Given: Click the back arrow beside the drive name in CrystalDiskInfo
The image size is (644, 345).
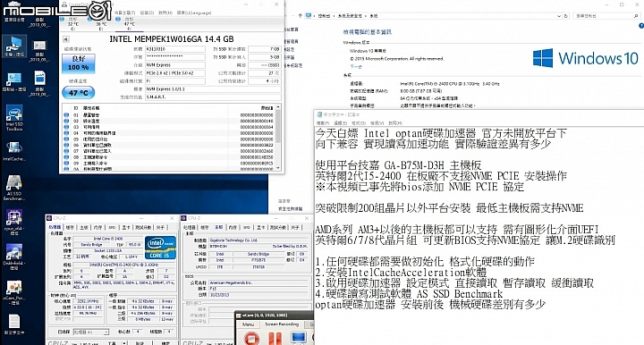Looking at the screenshot, I should (x=65, y=39).
